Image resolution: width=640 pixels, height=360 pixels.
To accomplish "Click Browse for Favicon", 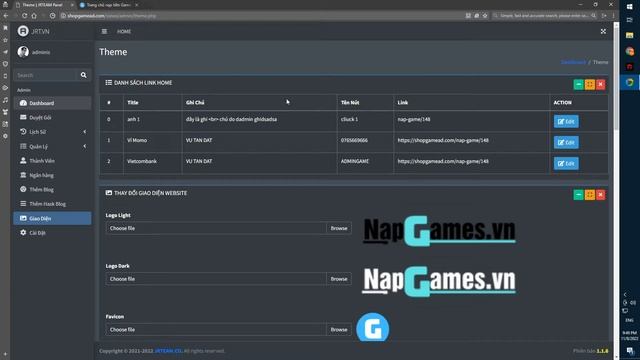I will point(339,329).
